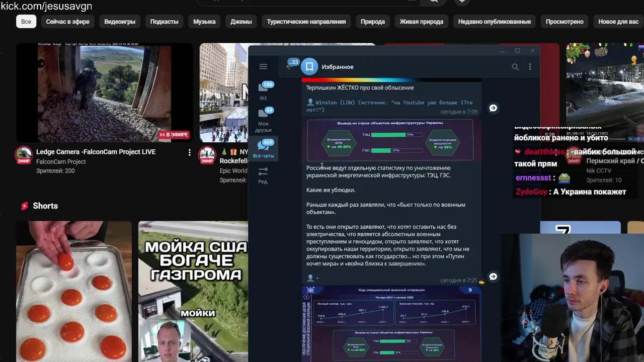Open the Ledge Camera -FalconCam Project LIVE title
The height and width of the screenshot is (362, 644).
point(96,152)
